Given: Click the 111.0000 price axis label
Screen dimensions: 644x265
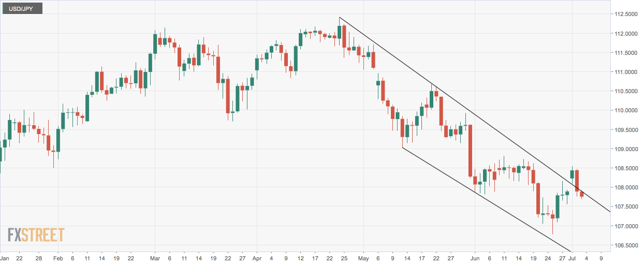Looking at the screenshot, I should pos(627,72).
